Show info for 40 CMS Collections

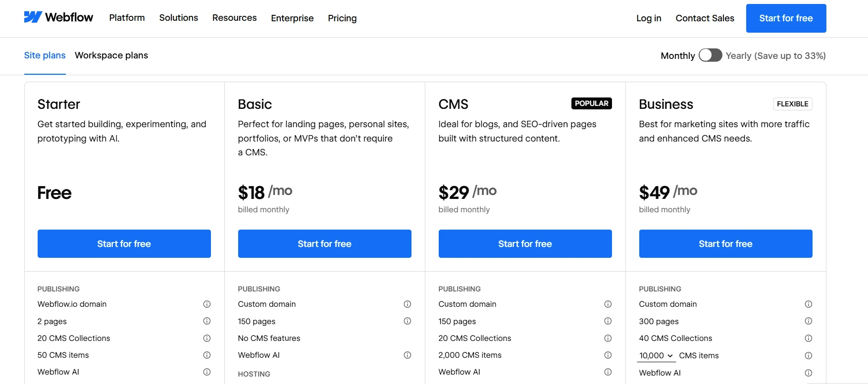[809, 338]
